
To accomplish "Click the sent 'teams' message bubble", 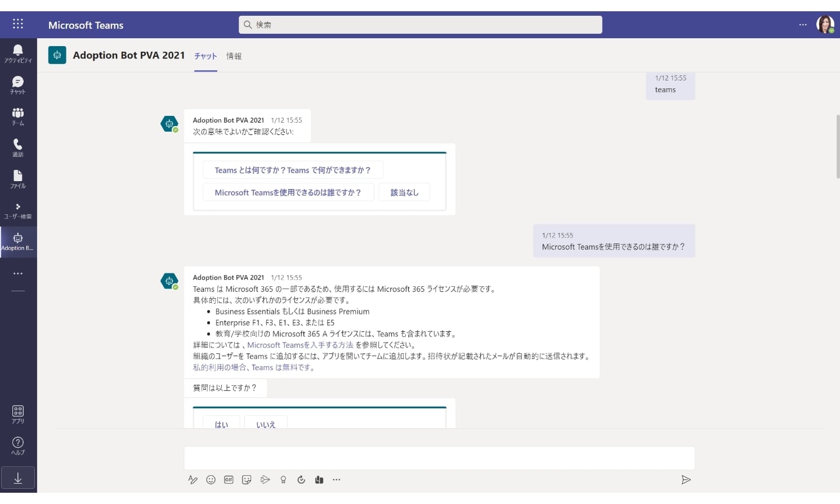I will [671, 85].
